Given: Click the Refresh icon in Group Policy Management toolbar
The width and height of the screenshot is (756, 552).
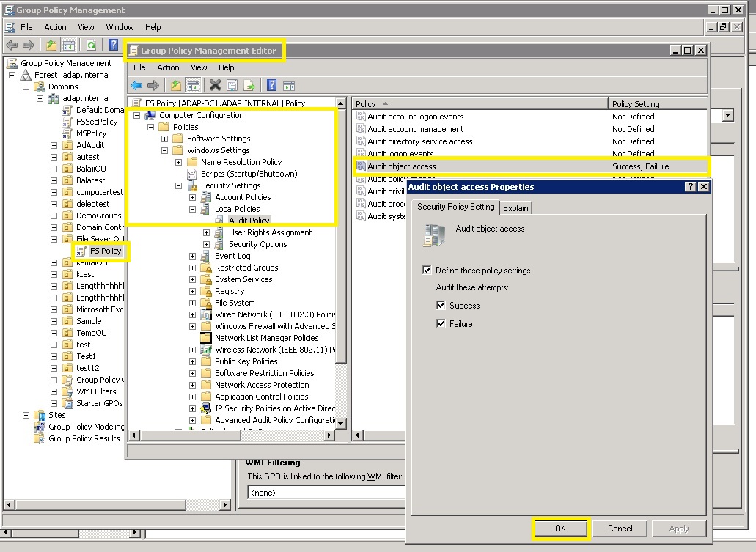Looking at the screenshot, I should 91,45.
